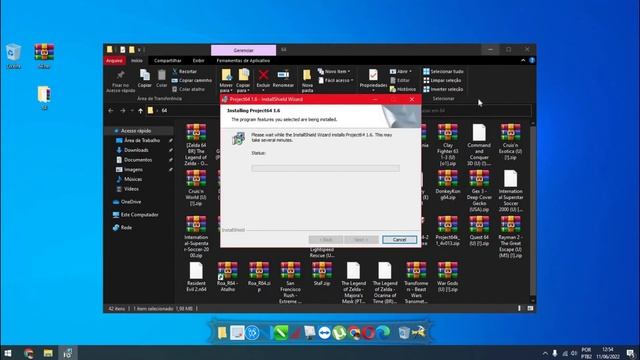Open the Novo item dropdown
640x360 pixels.
pyautogui.click(x=334, y=71)
